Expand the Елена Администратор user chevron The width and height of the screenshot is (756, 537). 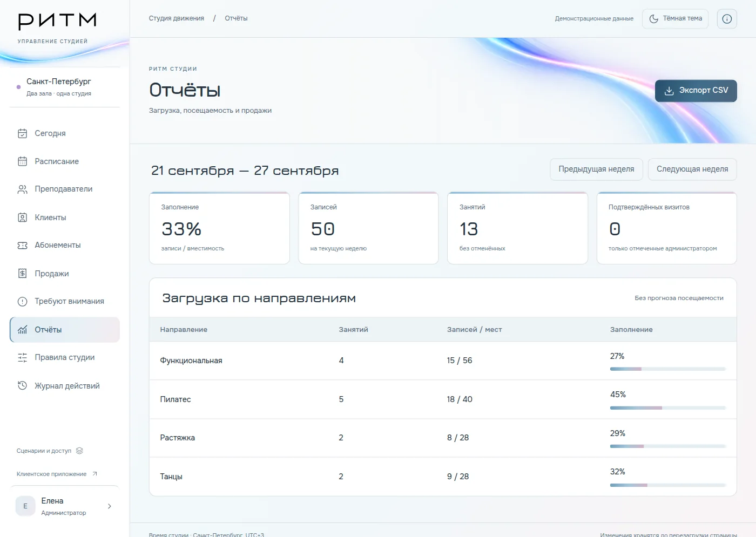pos(109,506)
